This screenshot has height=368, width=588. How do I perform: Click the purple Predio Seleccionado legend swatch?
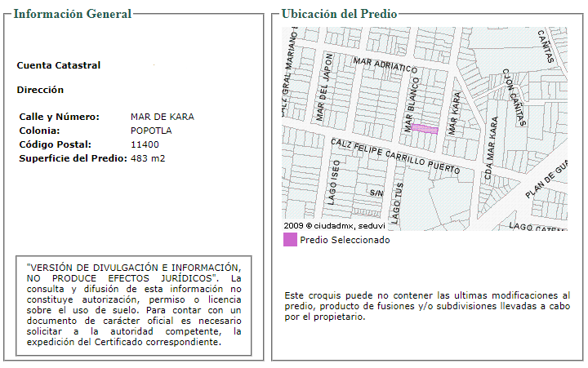coord(290,240)
